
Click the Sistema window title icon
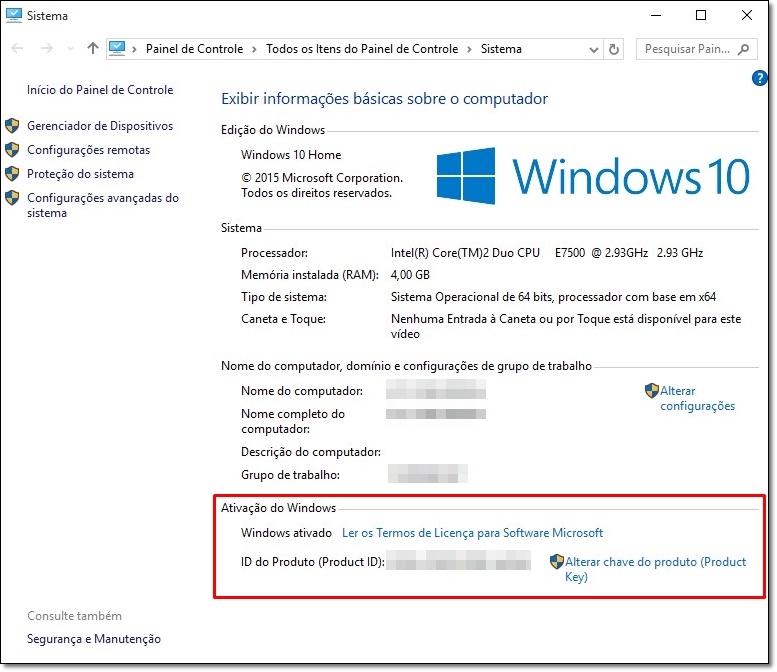[14, 15]
